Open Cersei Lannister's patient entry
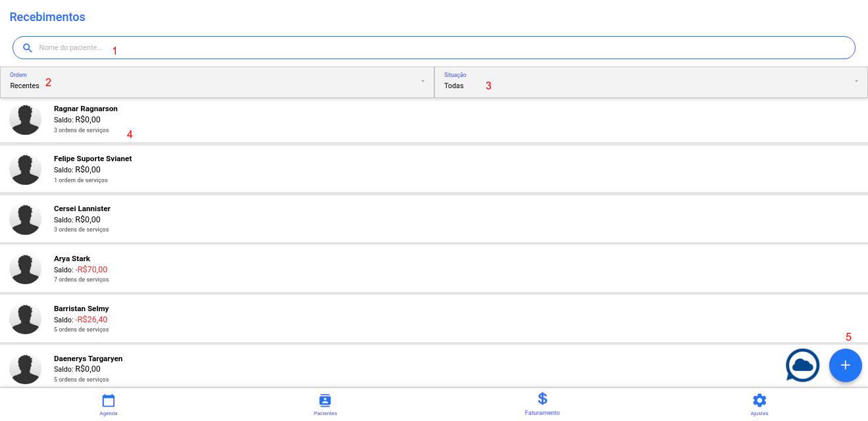Viewport: 868px width, 421px height. [x=82, y=209]
